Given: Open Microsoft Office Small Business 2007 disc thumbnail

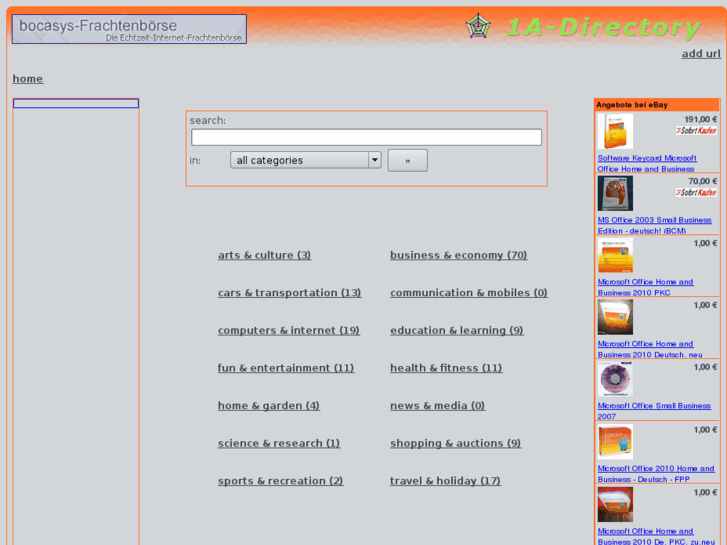Looking at the screenshot, I should 615,379.
